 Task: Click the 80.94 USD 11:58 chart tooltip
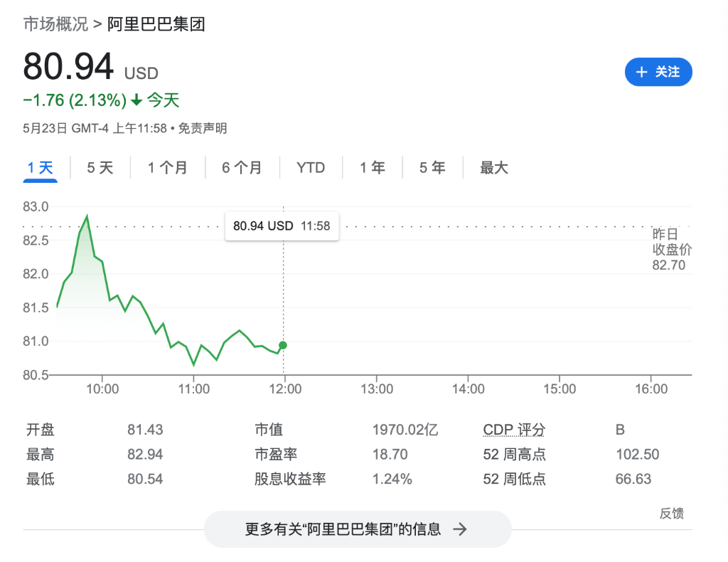pos(282,226)
